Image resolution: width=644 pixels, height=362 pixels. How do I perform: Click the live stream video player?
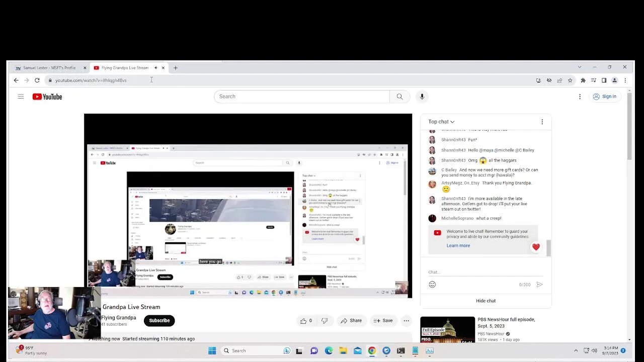248,206
